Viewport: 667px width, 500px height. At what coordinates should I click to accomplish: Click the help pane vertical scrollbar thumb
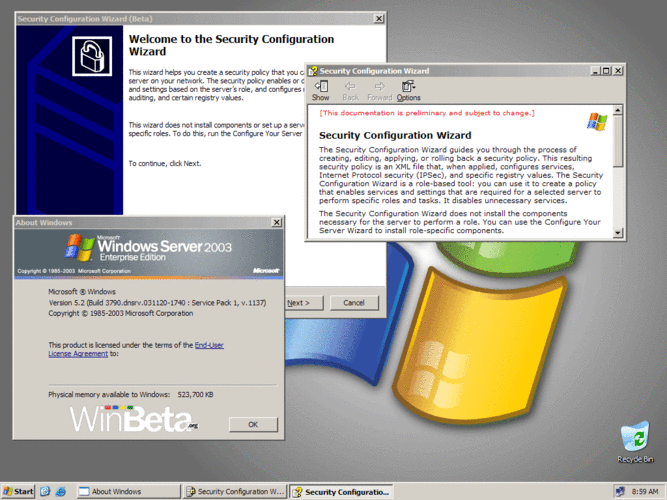(x=618, y=141)
